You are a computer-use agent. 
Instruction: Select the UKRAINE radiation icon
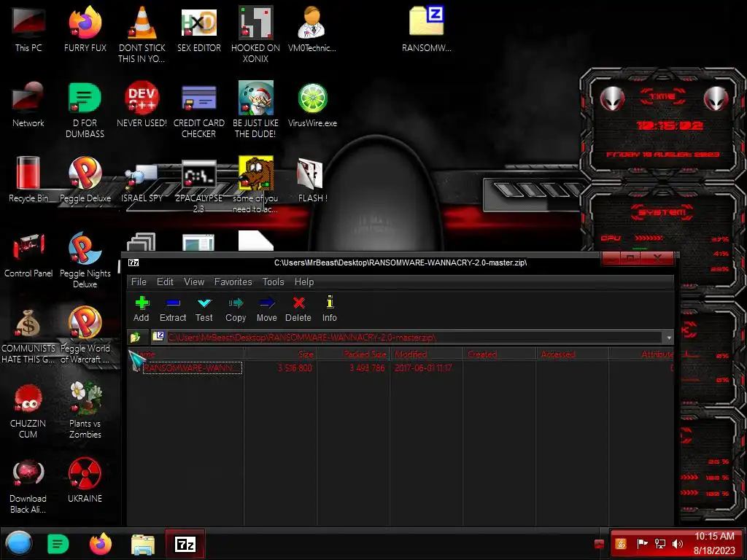coord(85,481)
